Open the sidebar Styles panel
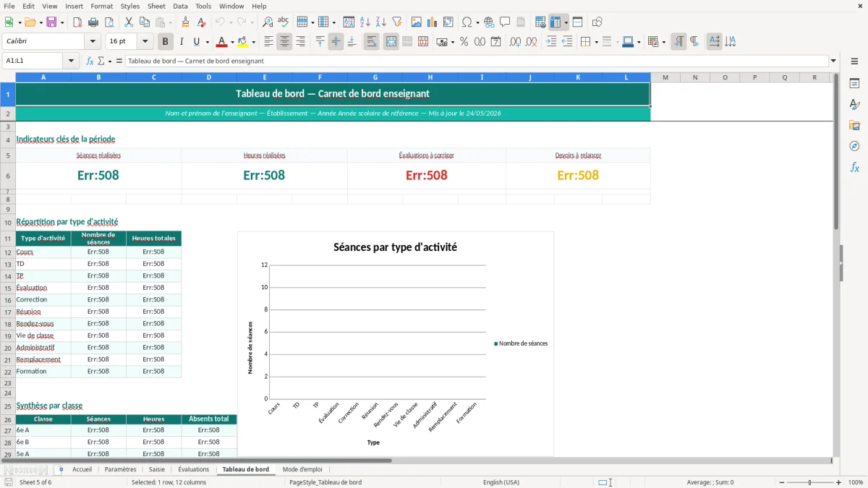Screen dimensions: 868x488 854,104
